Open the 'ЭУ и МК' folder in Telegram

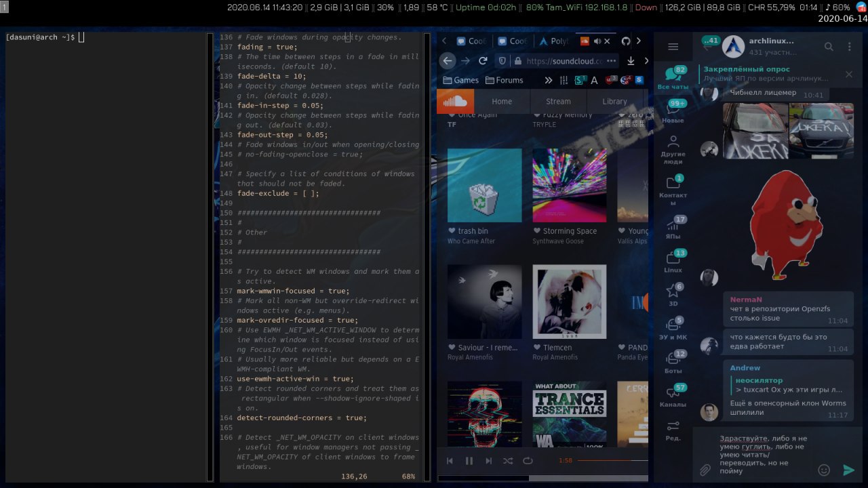click(x=673, y=328)
